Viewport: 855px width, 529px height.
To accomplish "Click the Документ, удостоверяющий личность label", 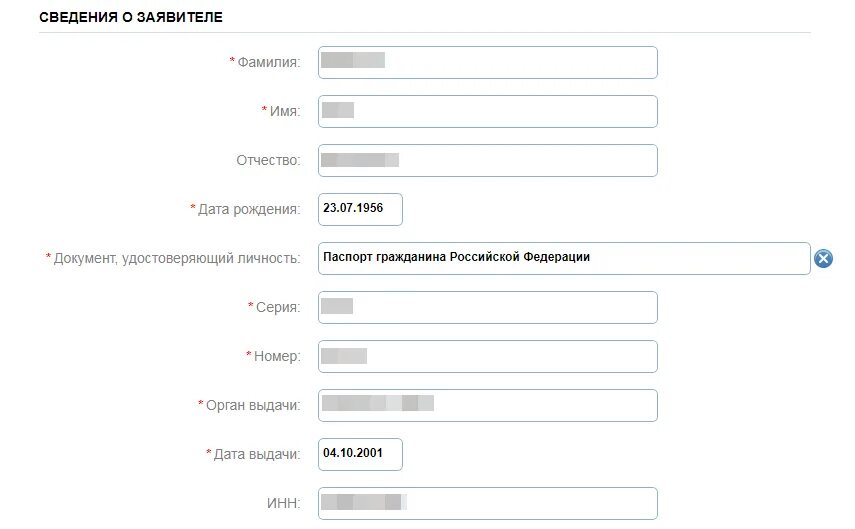I will [x=177, y=259].
